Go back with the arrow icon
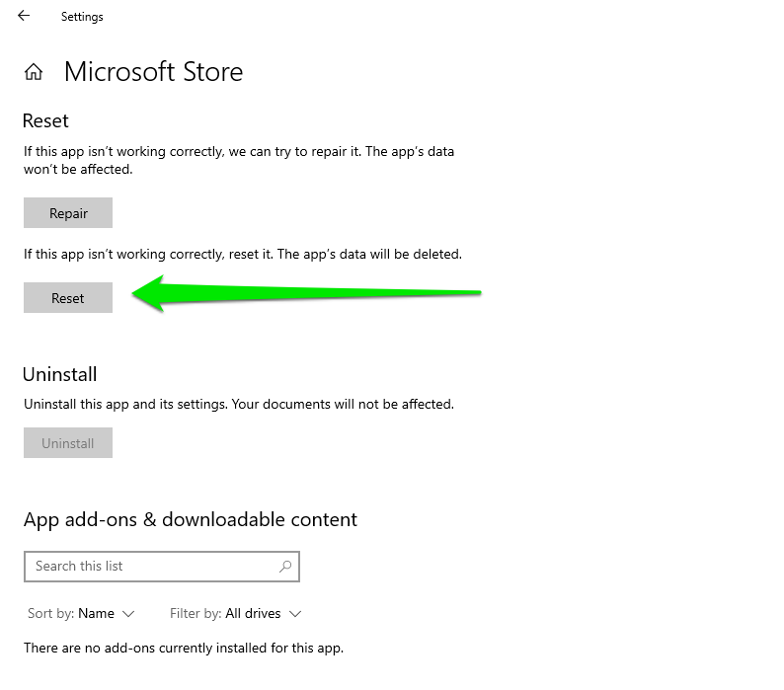 (24, 16)
